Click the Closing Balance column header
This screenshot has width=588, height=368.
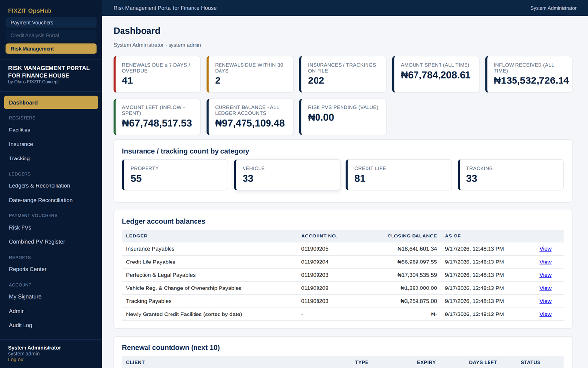pyautogui.click(x=412, y=236)
